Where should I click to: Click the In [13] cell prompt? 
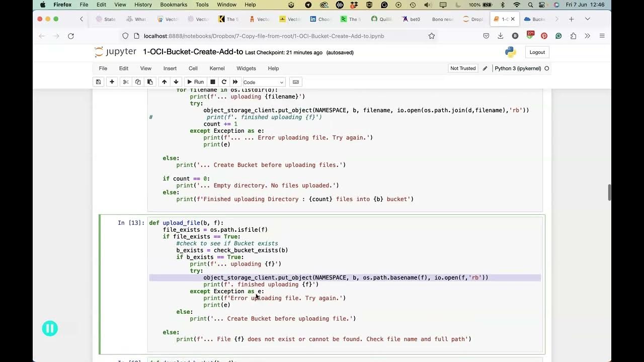pyautogui.click(x=131, y=223)
